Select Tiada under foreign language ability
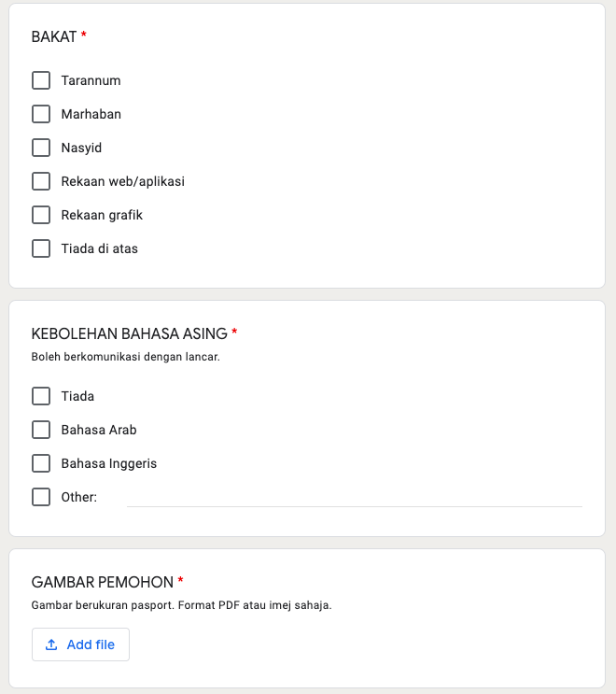Image resolution: width=616 pixels, height=694 pixels. (x=41, y=396)
